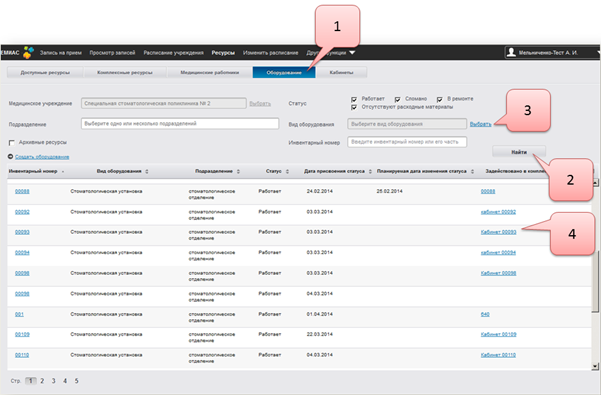Open inventory number 00094 link
The height and width of the screenshot is (395, 601).
(22, 252)
